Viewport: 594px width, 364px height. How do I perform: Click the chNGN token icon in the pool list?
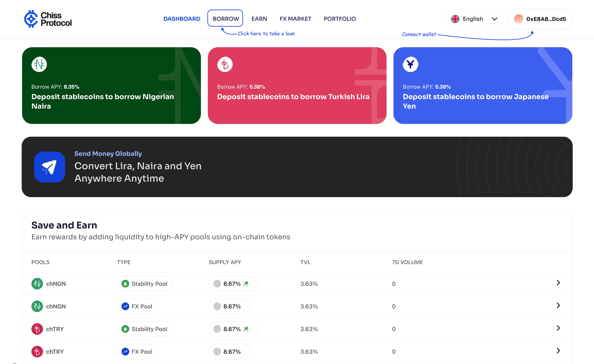[x=37, y=284]
